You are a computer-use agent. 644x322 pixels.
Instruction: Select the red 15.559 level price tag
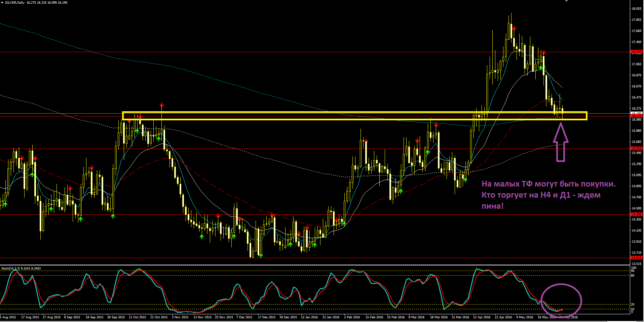[x=637, y=148]
